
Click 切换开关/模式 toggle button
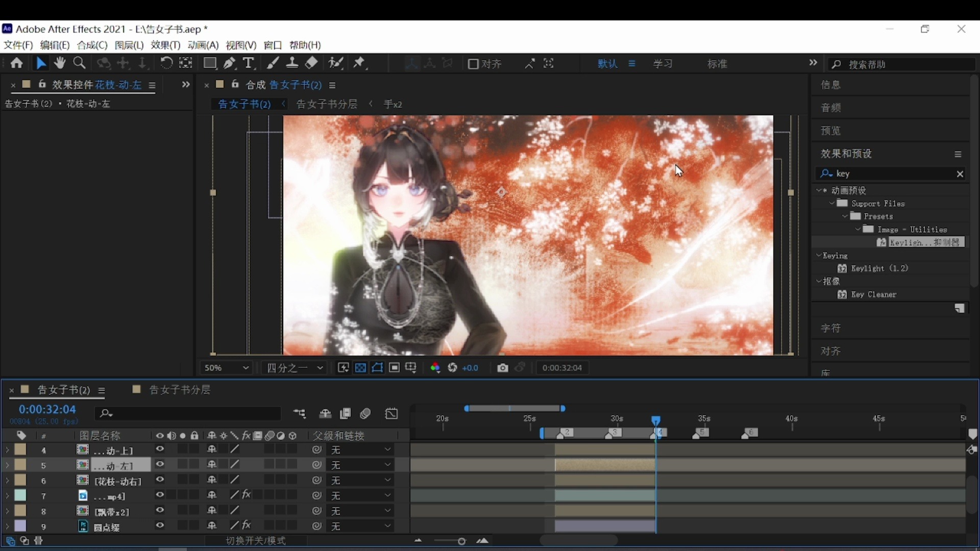(256, 540)
